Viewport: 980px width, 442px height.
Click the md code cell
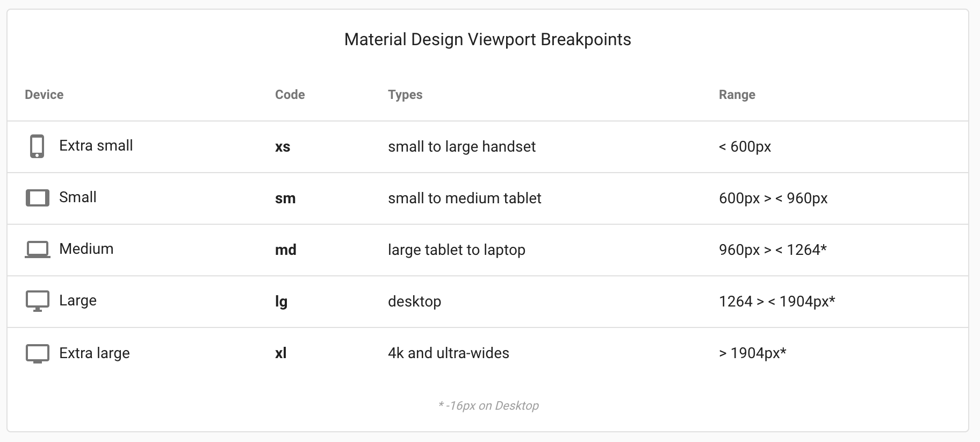pos(286,249)
